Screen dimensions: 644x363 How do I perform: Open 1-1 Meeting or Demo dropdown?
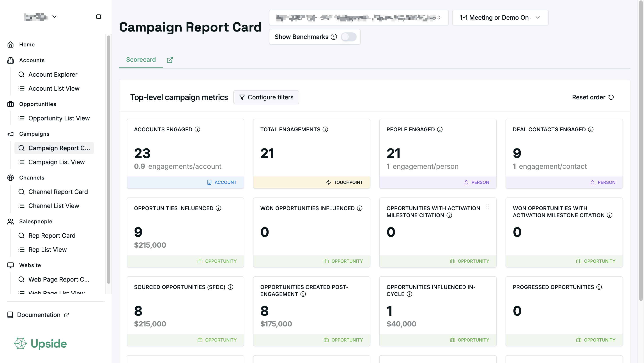[500, 18]
